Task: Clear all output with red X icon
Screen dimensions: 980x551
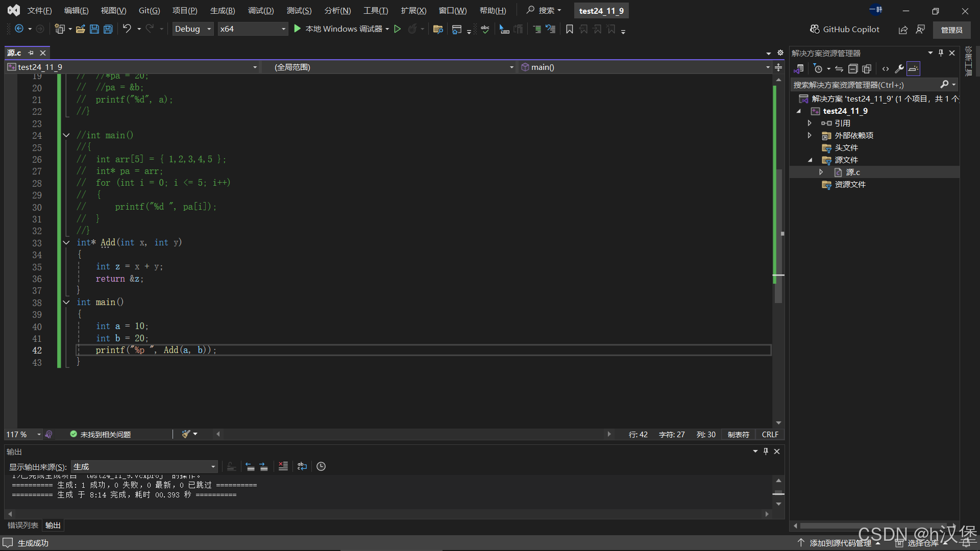Action: click(283, 466)
